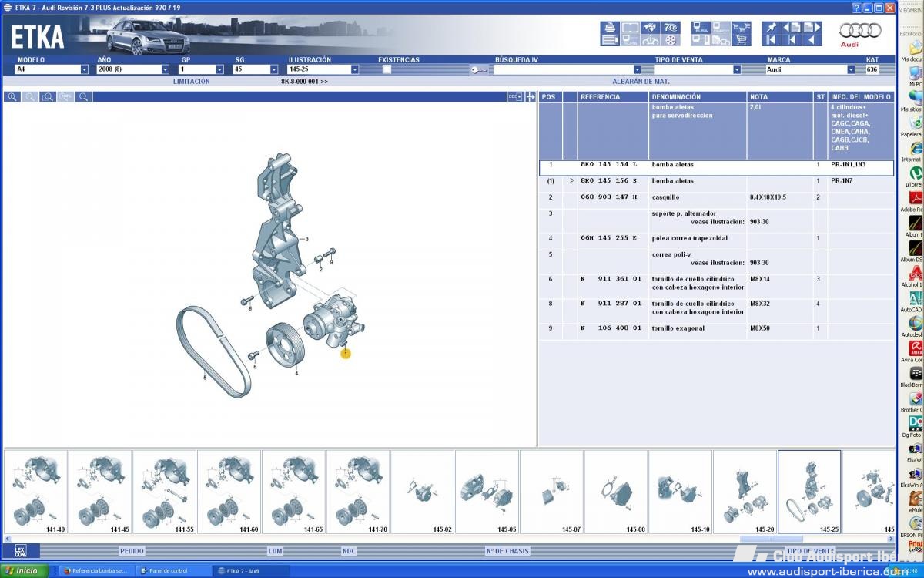
Task: Click the LexCom logo icon
Action: tap(20, 550)
